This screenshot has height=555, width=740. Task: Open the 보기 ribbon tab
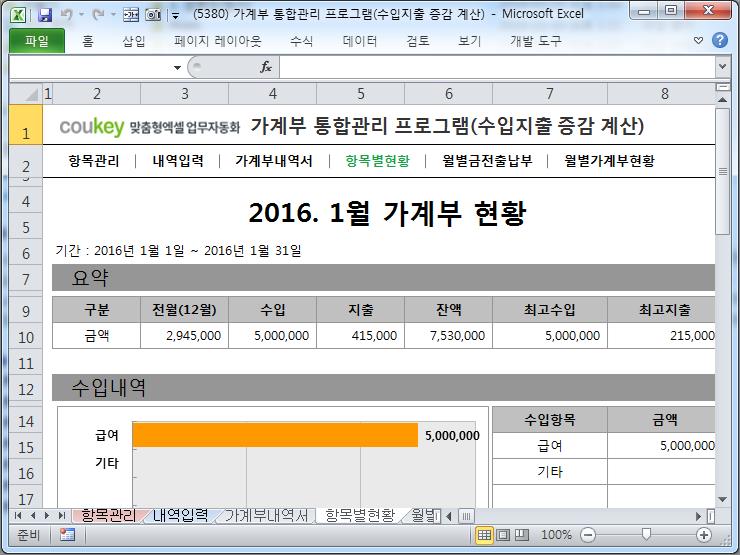tap(469, 41)
